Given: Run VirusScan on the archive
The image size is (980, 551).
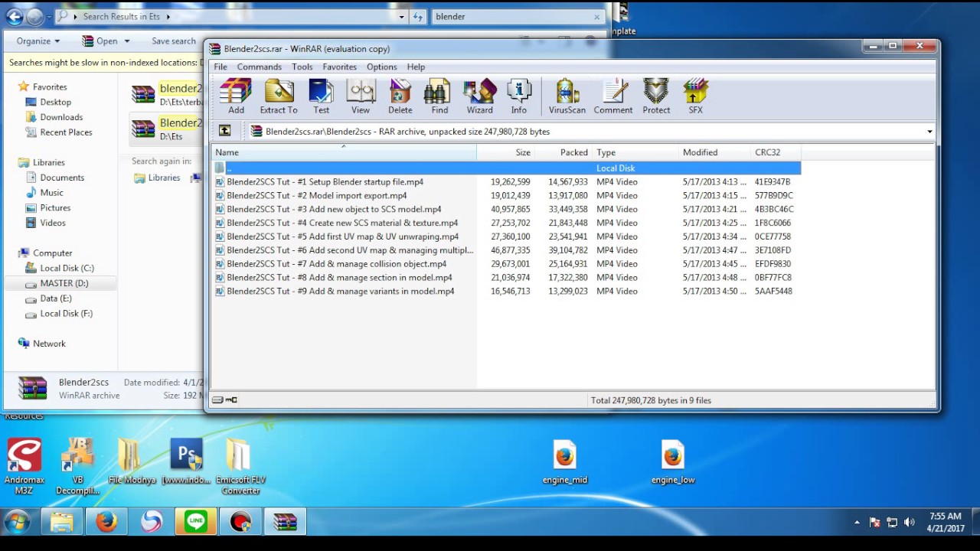Looking at the screenshot, I should [567, 96].
